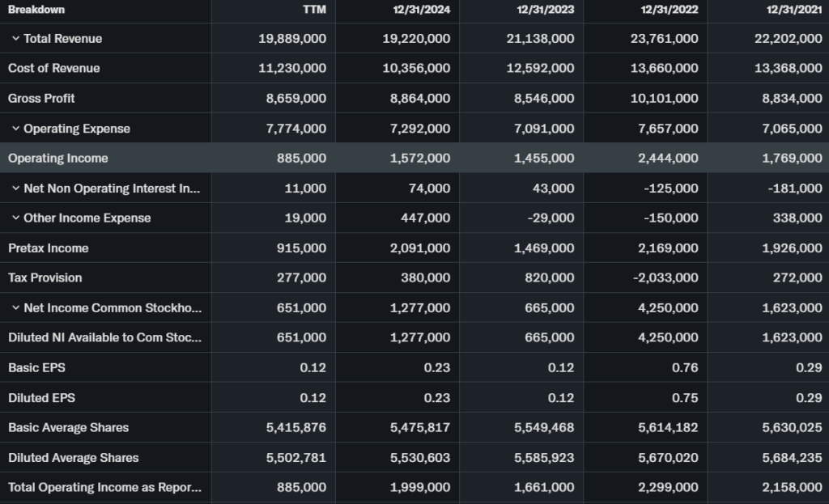Expand the Other Income Expense chevron
829x504 pixels.
tap(15, 218)
